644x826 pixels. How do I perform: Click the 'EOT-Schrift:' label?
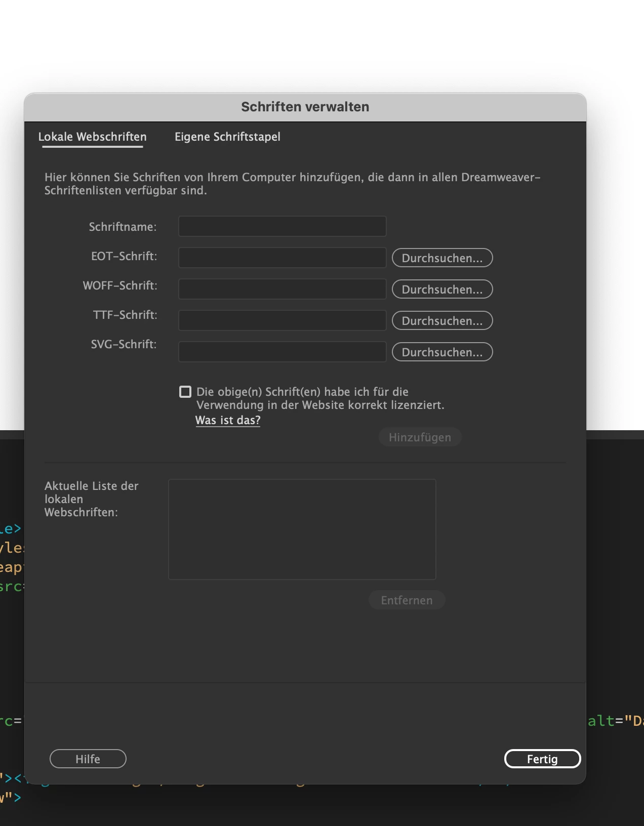(x=124, y=256)
